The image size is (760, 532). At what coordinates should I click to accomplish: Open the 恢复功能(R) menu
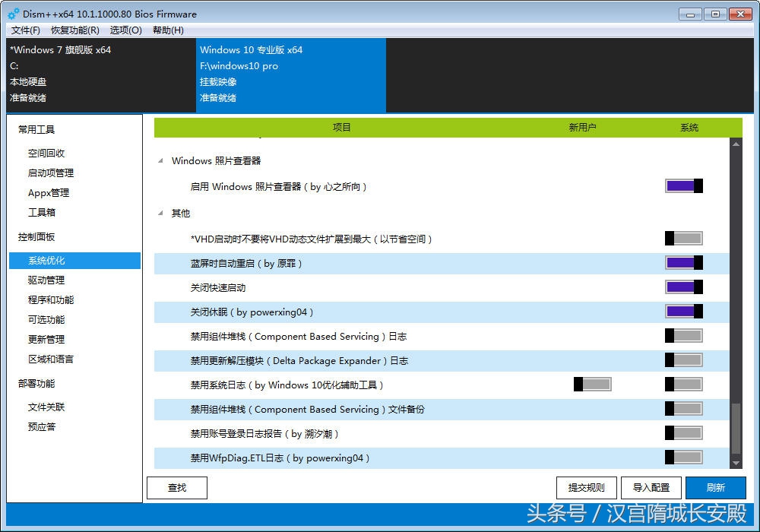[75, 30]
